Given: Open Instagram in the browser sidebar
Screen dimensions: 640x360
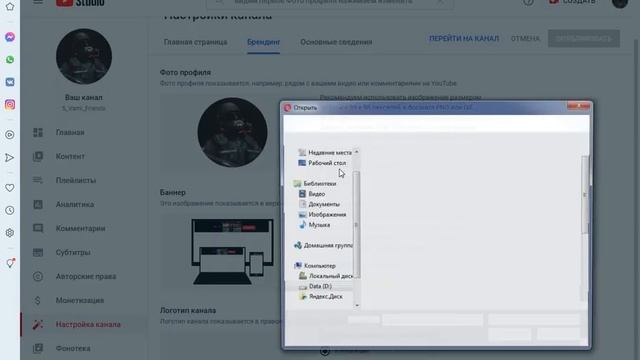Looking at the screenshot, I should 10,104.
